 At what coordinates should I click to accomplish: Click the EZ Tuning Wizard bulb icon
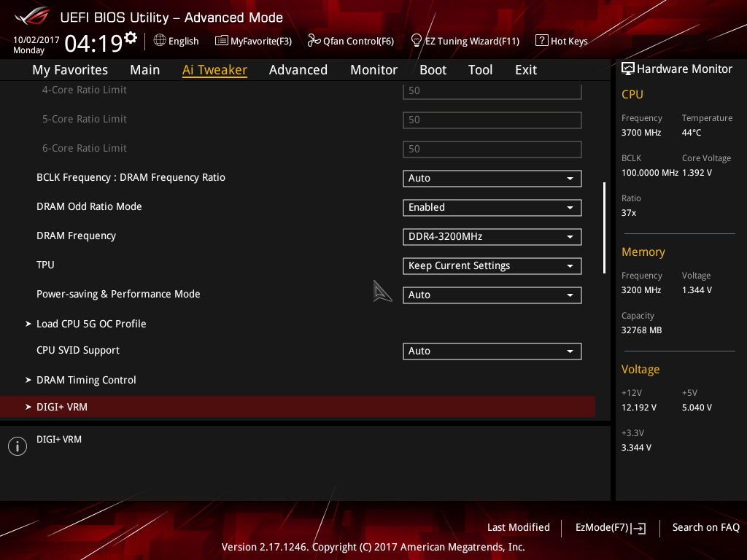[x=416, y=41]
